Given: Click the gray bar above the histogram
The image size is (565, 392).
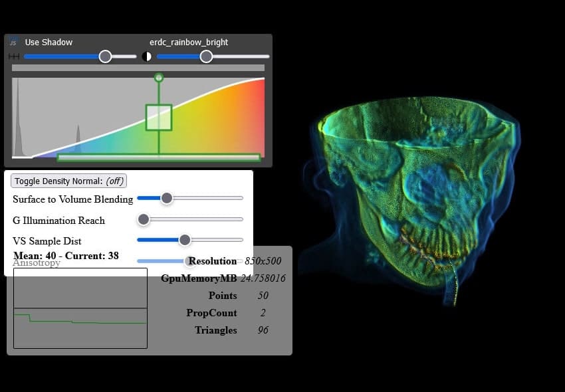Looking at the screenshot, I should pyautogui.click(x=138, y=68).
